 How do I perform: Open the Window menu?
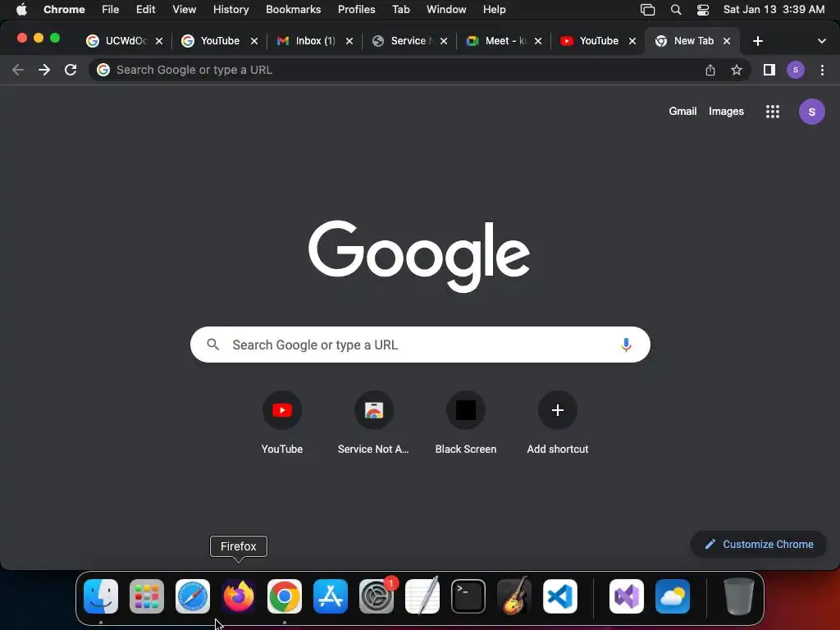point(446,10)
